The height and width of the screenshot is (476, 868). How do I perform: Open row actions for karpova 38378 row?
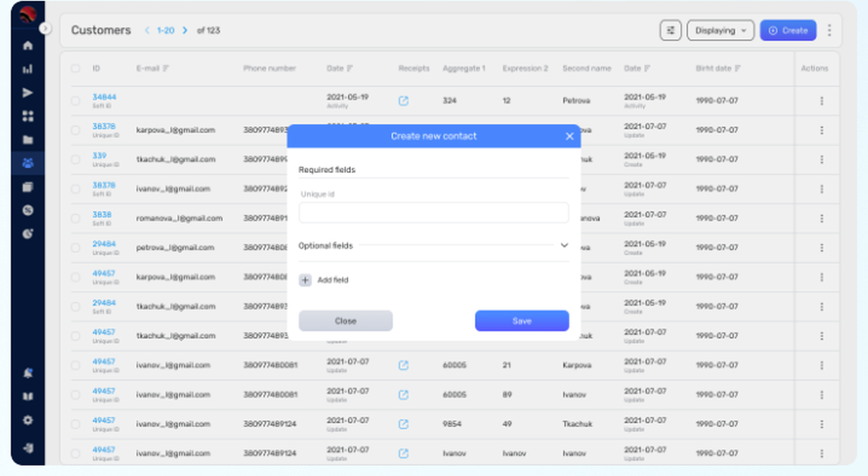click(821, 129)
